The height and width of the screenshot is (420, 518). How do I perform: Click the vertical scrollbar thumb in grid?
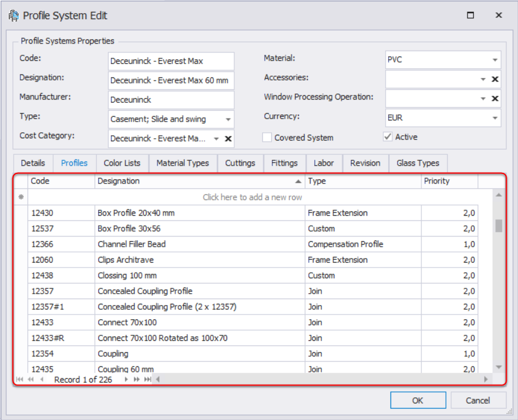(x=499, y=225)
